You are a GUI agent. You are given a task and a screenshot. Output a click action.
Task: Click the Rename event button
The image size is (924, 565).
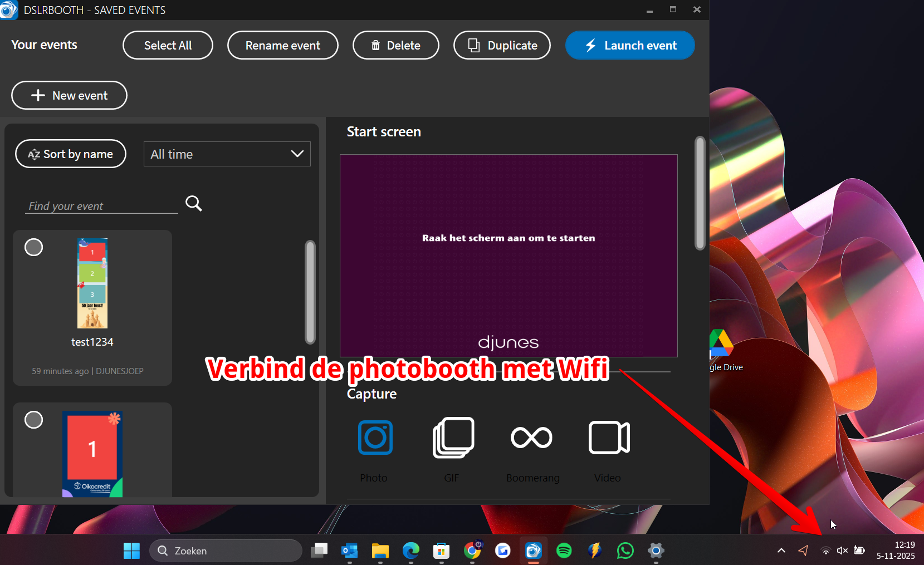[x=282, y=46]
